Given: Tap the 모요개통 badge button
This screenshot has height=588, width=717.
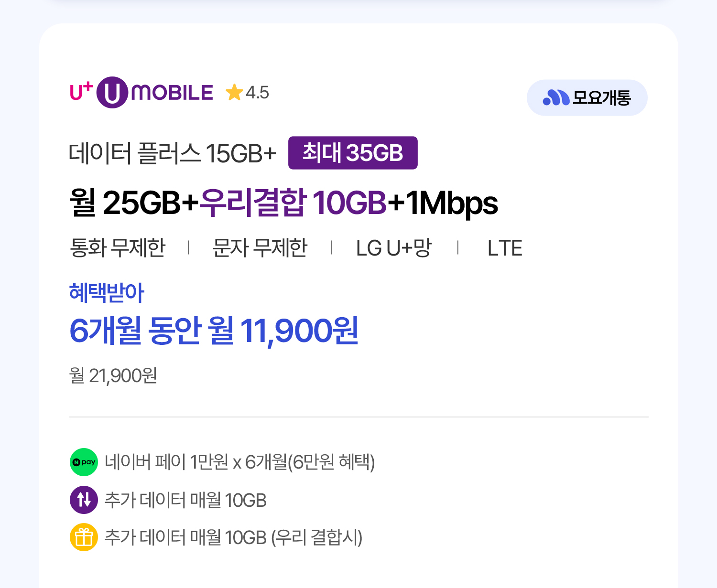Looking at the screenshot, I should [587, 98].
